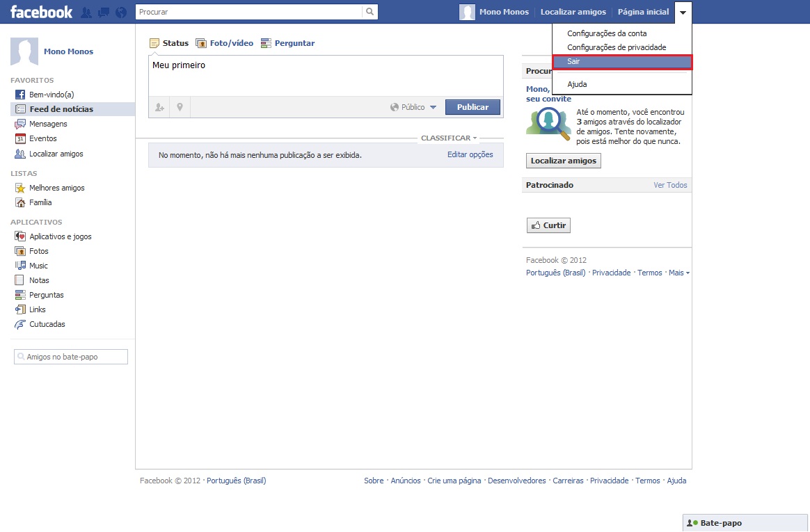Click the Mensagens sidebar icon
This screenshot has width=810, height=532.
pyautogui.click(x=20, y=124)
